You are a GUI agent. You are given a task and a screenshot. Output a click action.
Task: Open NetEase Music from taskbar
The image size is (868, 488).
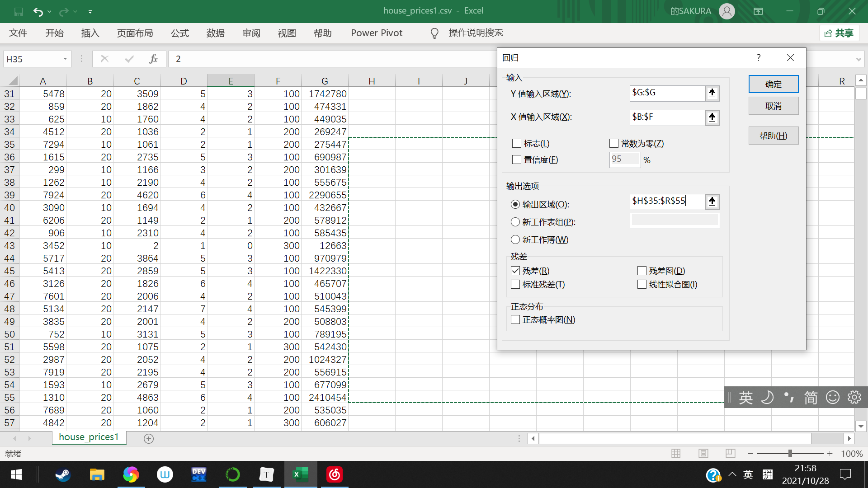[x=335, y=474]
